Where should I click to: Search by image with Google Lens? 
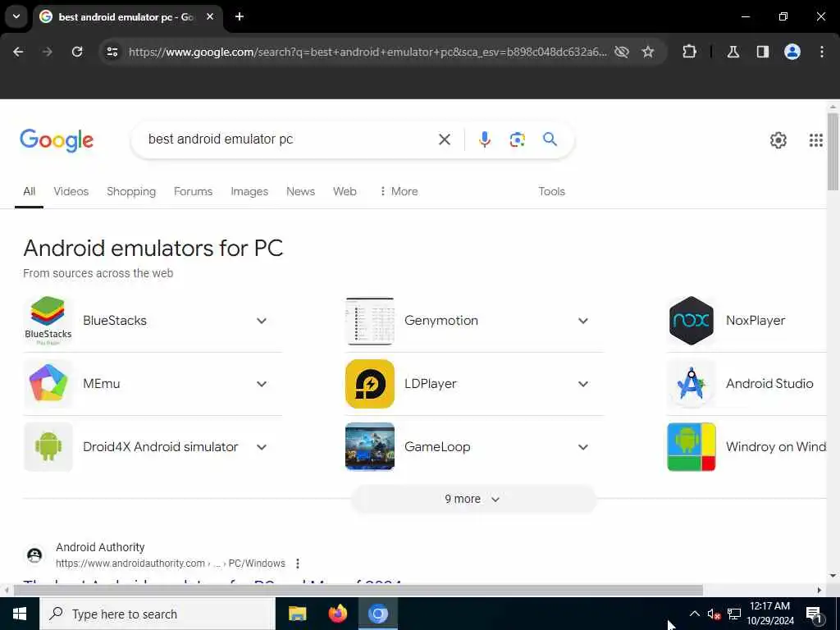click(x=517, y=139)
